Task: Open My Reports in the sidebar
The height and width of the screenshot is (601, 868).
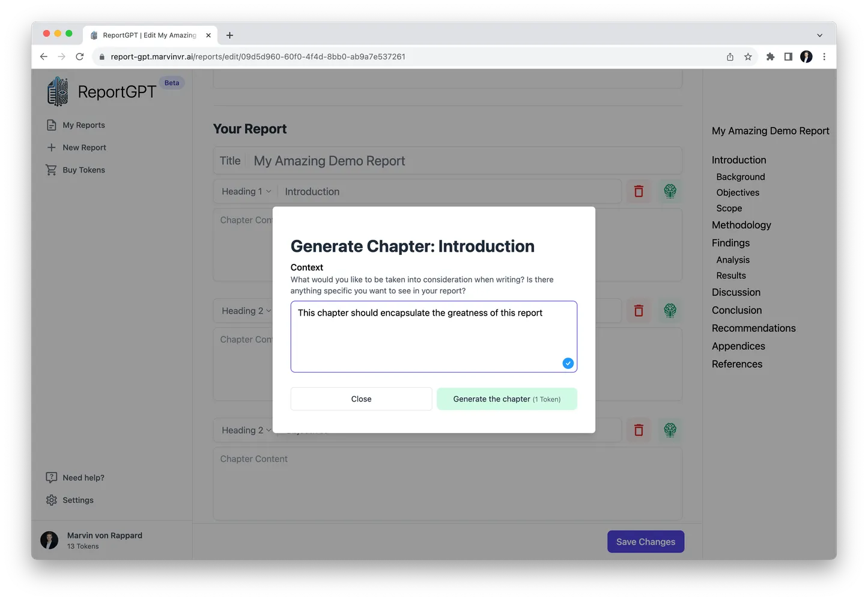Action: pos(83,125)
